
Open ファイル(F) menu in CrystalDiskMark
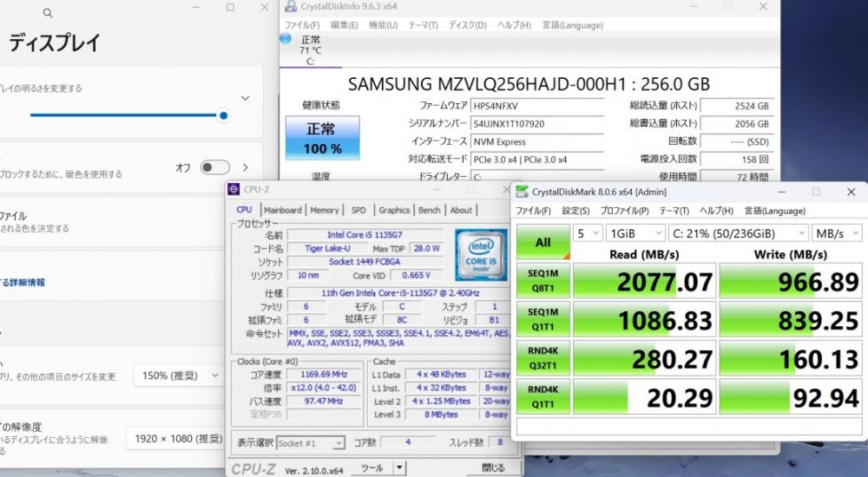(x=533, y=211)
